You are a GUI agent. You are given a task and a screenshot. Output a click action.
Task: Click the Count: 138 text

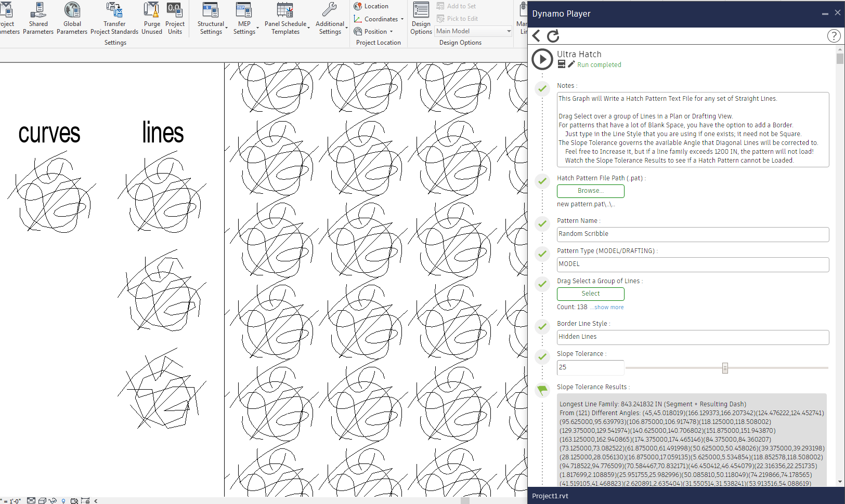[x=572, y=307]
